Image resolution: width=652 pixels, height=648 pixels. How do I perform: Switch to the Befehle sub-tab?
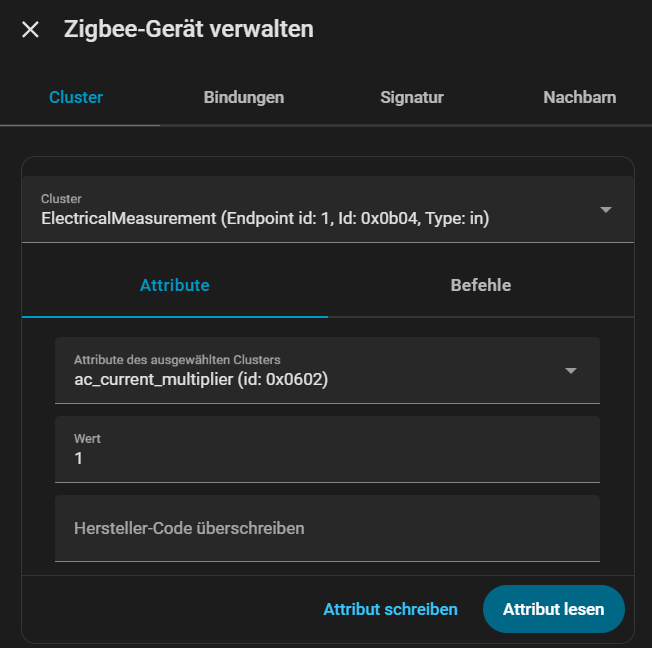pos(480,286)
